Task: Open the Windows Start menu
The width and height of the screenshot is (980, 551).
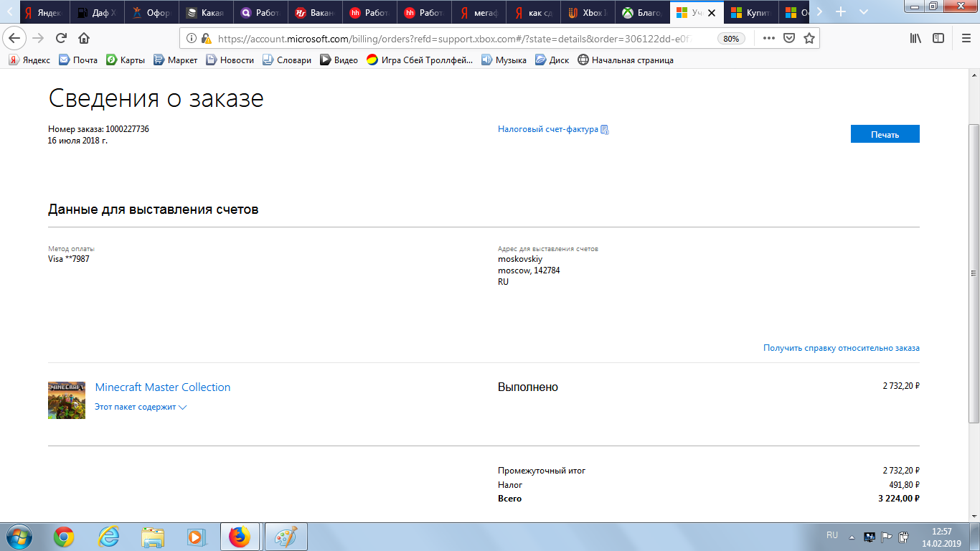Action: click(x=19, y=536)
